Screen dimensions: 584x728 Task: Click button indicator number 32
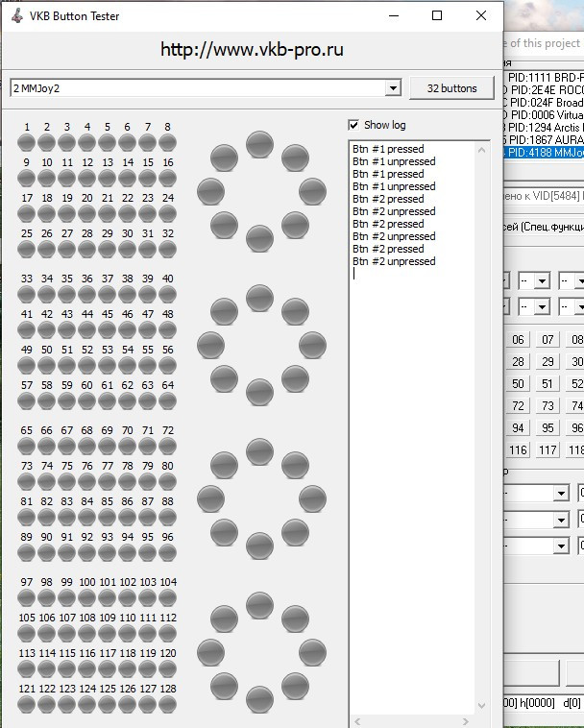point(167,249)
